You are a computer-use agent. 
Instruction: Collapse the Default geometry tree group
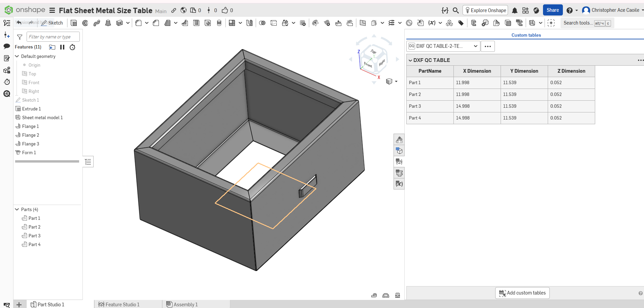17,56
